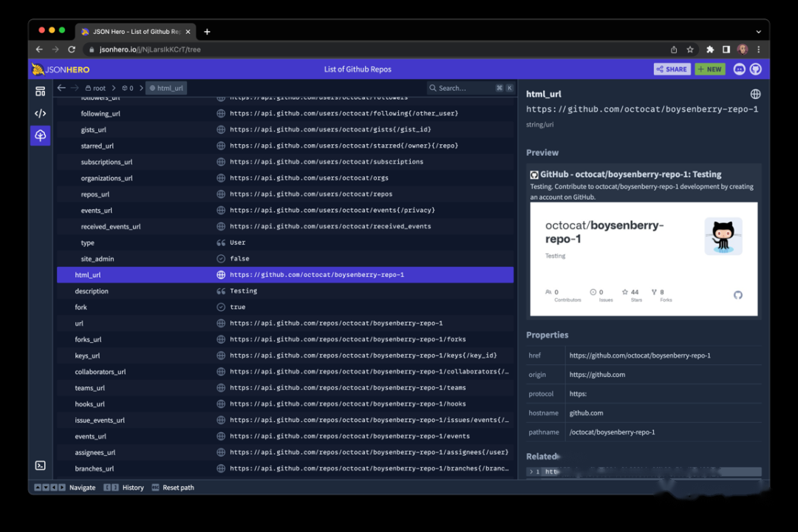
Task: Click quote icon on description row
Action: pos(221,291)
